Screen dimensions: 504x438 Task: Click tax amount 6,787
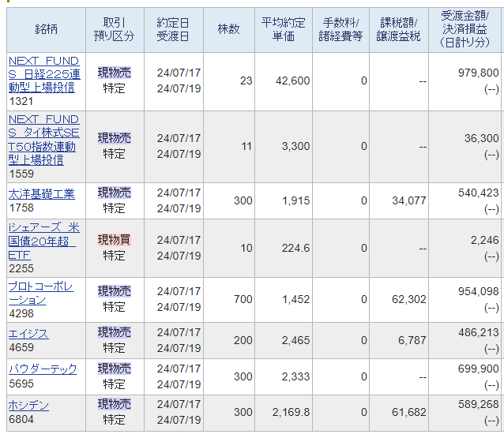pos(412,340)
